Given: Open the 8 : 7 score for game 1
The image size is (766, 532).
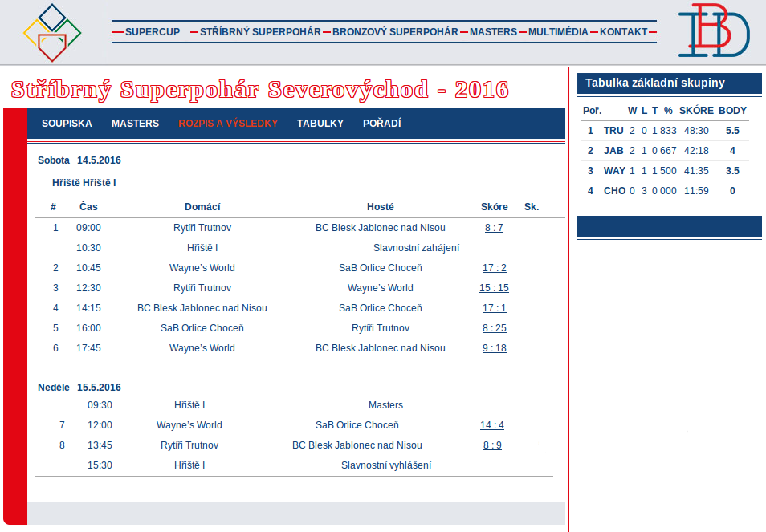Looking at the screenshot, I should pyautogui.click(x=494, y=228).
